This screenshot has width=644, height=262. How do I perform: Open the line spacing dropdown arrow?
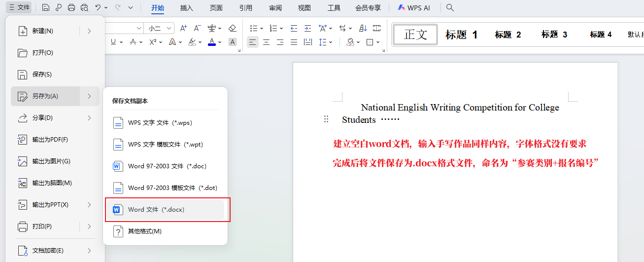pos(331,42)
